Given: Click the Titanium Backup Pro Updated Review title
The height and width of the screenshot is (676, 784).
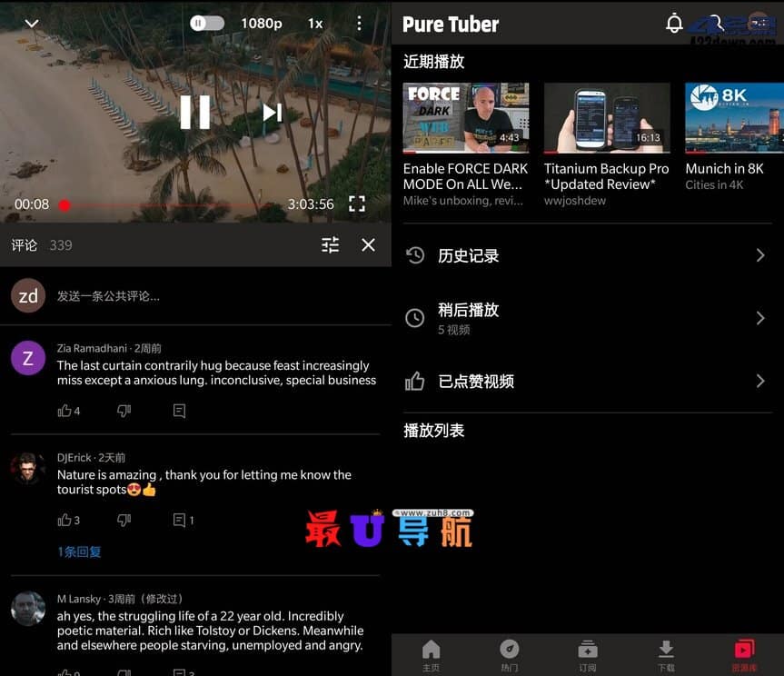Looking at the screenshot, I should tap(606, 176).
